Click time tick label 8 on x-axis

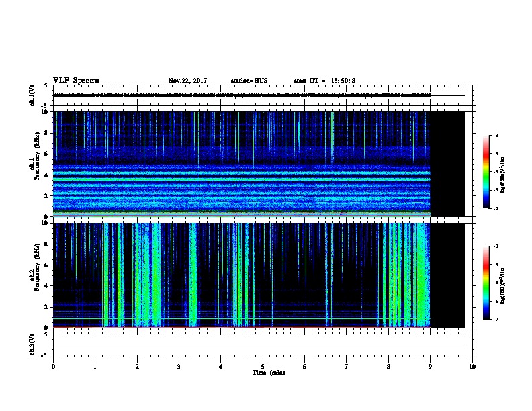tap(388, 366)
